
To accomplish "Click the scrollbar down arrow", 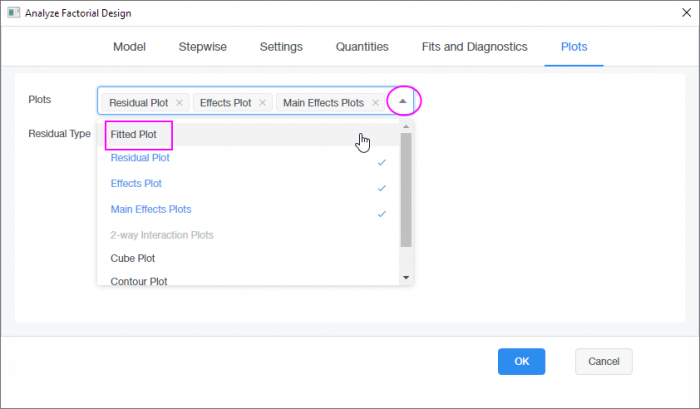I will click(x=406, y=277).
